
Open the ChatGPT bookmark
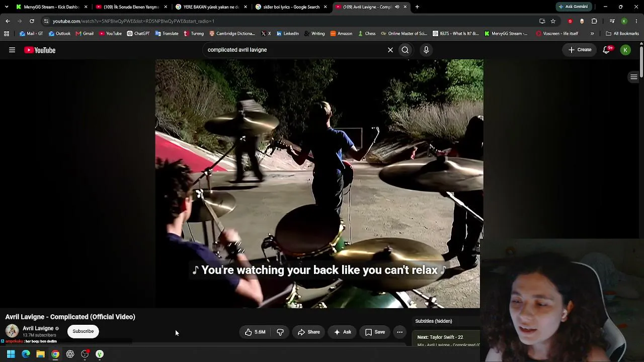click(138, 34)
